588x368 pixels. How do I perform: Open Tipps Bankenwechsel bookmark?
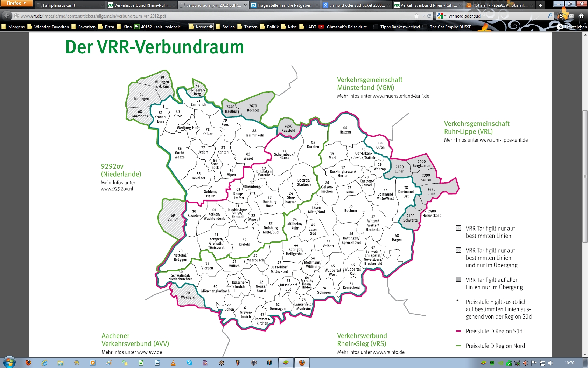coord(400,27)
